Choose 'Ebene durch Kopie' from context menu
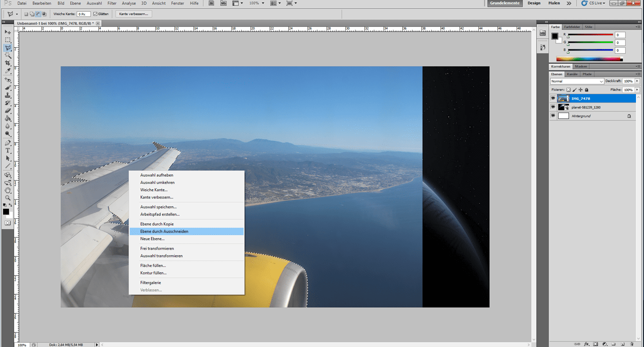 click(x=157, y=224)
